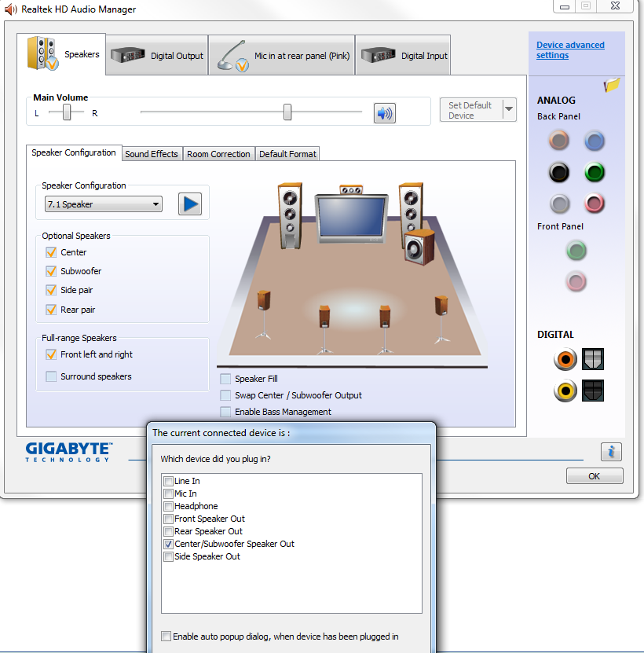This screenshot has width=644, height=653.
Task: Click the upper optical digital connector icon
Action: click(593, 359)
